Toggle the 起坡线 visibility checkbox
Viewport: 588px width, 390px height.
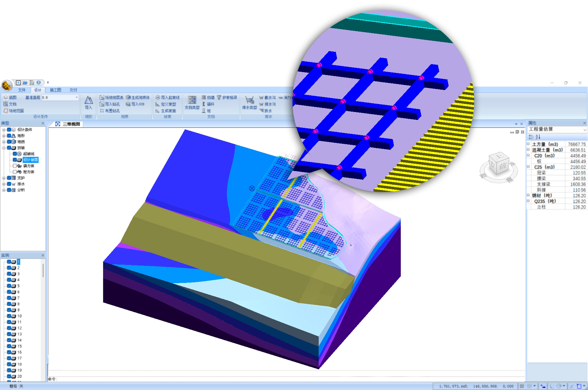pos(15,154)
